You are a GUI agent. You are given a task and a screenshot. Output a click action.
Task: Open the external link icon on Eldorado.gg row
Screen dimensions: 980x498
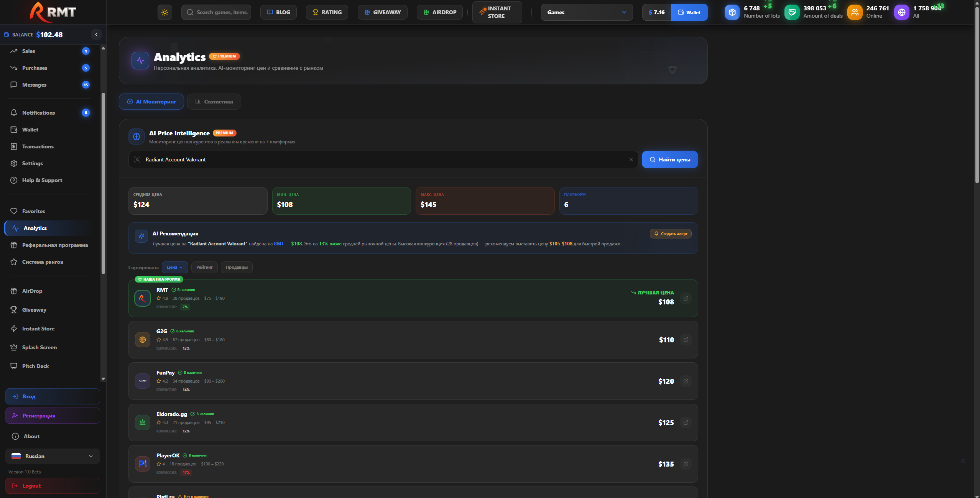686,422
